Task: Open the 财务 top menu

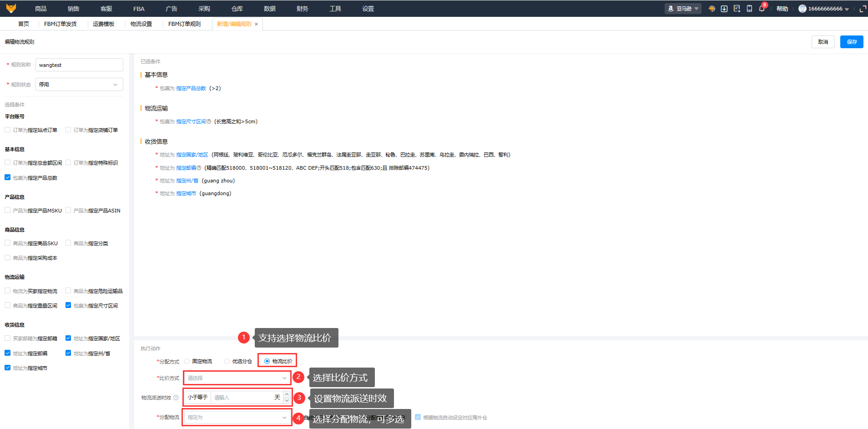Action: [x=303, y=9]
